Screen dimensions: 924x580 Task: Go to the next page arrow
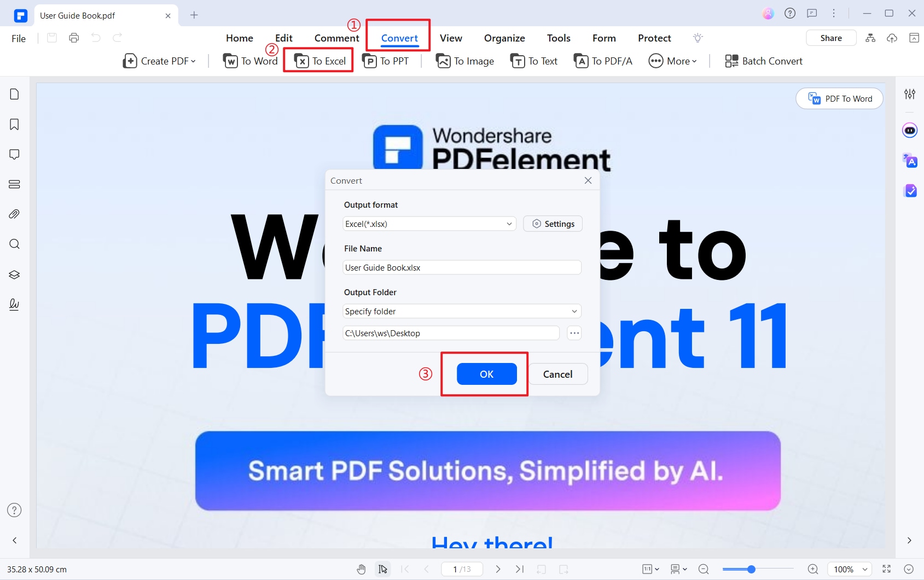click(498, 569)
